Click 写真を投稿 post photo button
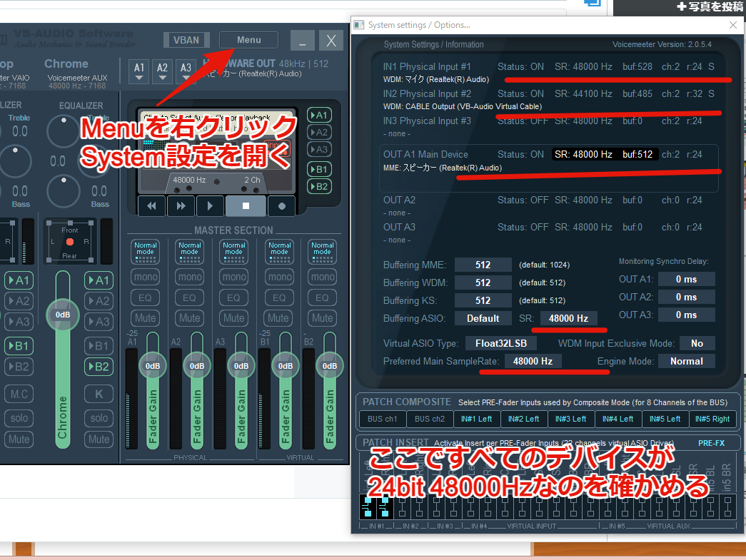This screenshot has height=560, width=746. tap(710, 6)
